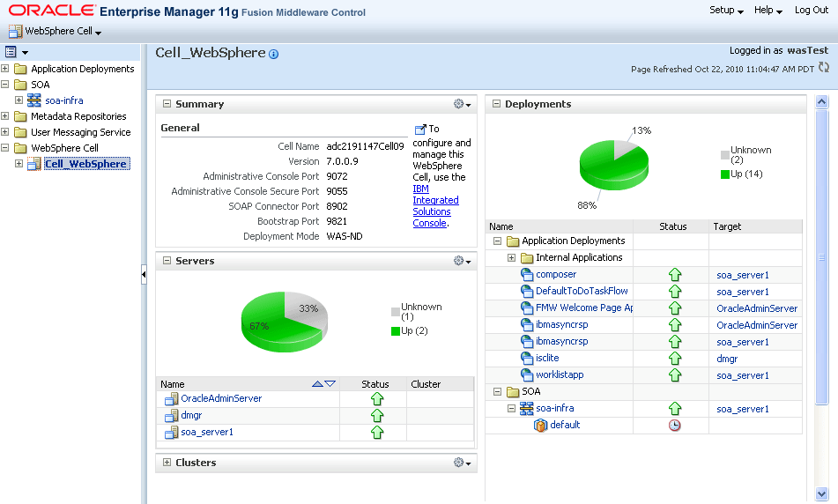Click the Cell_WebSphere information icon
The width and height of the screenshot is (838, 504).
pyautogui.click(x=274, y=54)
